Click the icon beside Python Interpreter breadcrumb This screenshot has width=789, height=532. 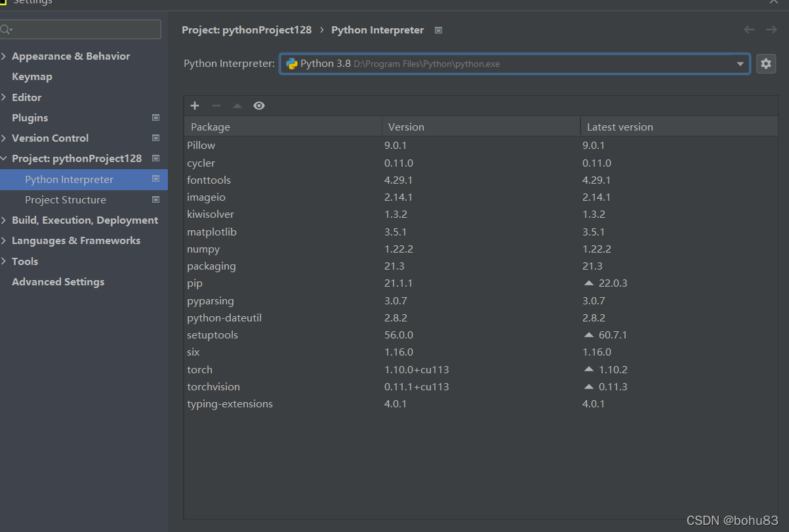[x=439, y=30]
